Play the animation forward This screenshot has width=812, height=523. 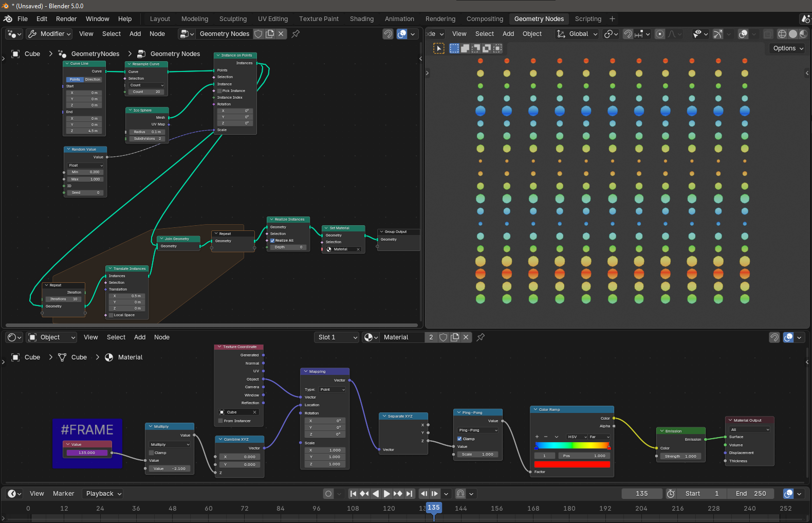coord(386,494)
